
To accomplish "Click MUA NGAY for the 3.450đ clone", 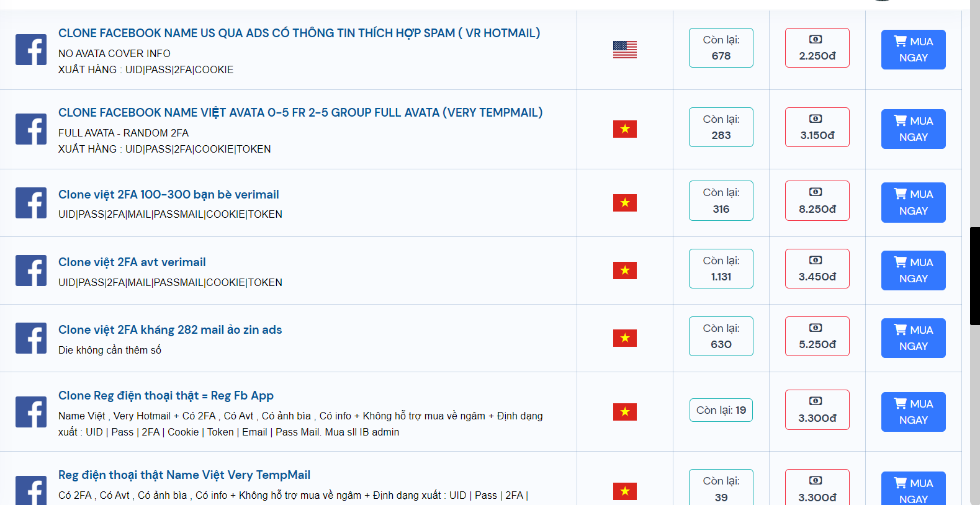I will 914,270.
